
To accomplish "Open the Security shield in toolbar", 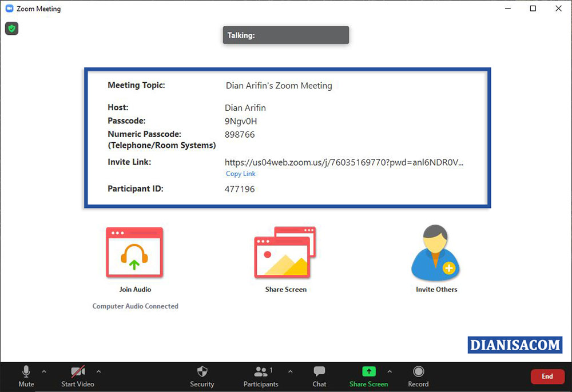I will click(202, 376).
